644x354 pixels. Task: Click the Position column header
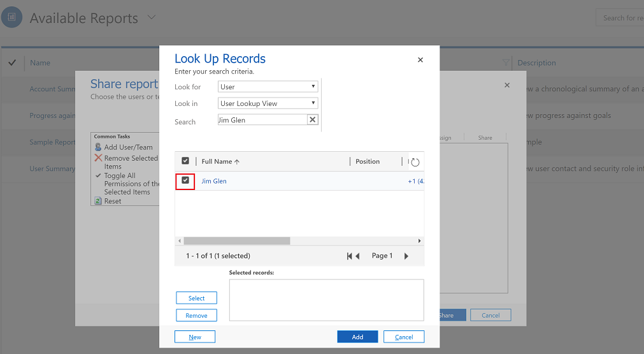368,161
